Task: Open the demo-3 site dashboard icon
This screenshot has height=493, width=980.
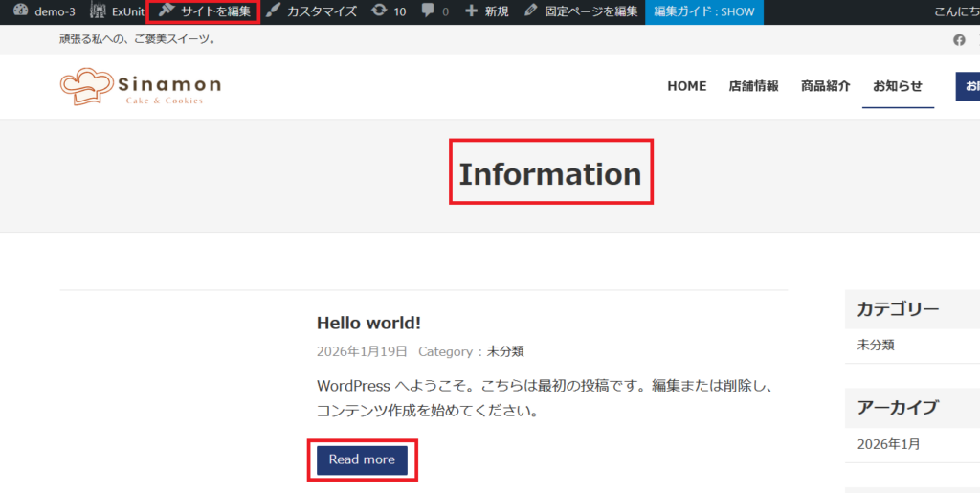Action: (x=20, y=11)
